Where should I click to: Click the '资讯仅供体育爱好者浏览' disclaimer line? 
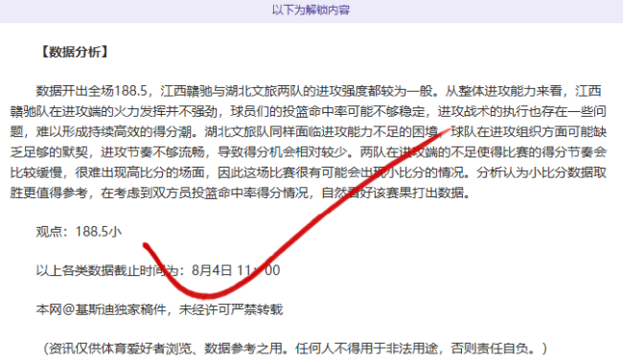tap(294, 349)
